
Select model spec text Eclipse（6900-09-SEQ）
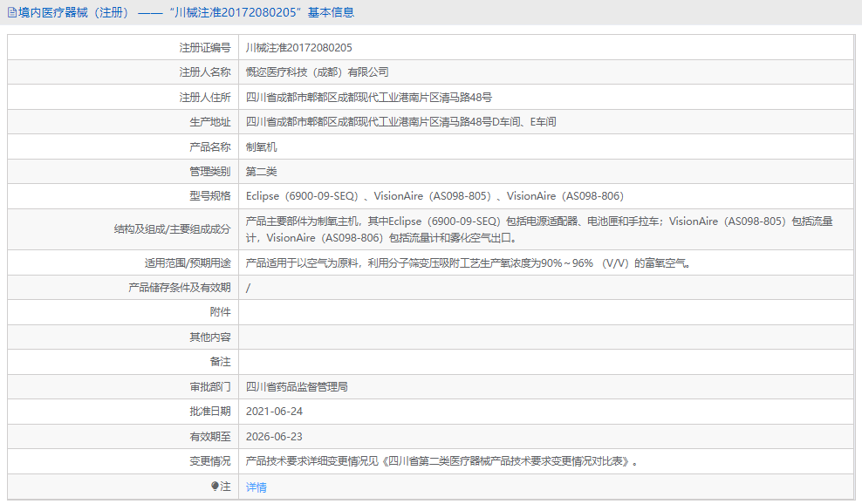pyautogui.click(x=302, y=196)
